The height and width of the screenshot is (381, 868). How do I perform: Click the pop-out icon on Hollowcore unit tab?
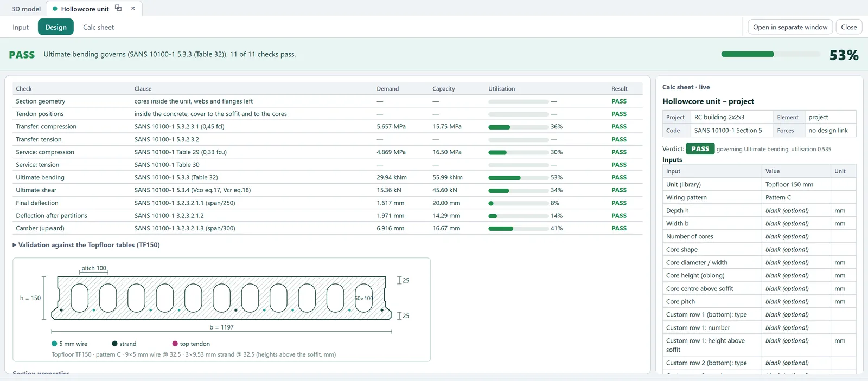pyautogui.click(x=118, y=8)
